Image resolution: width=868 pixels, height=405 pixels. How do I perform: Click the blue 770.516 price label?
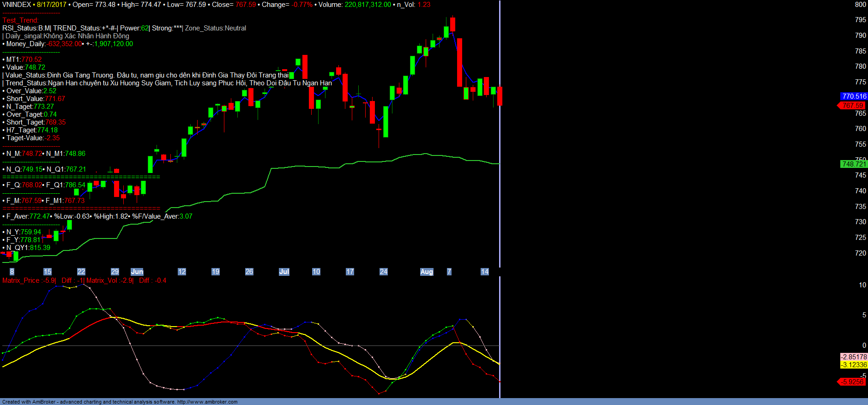(x=854, y=96)
